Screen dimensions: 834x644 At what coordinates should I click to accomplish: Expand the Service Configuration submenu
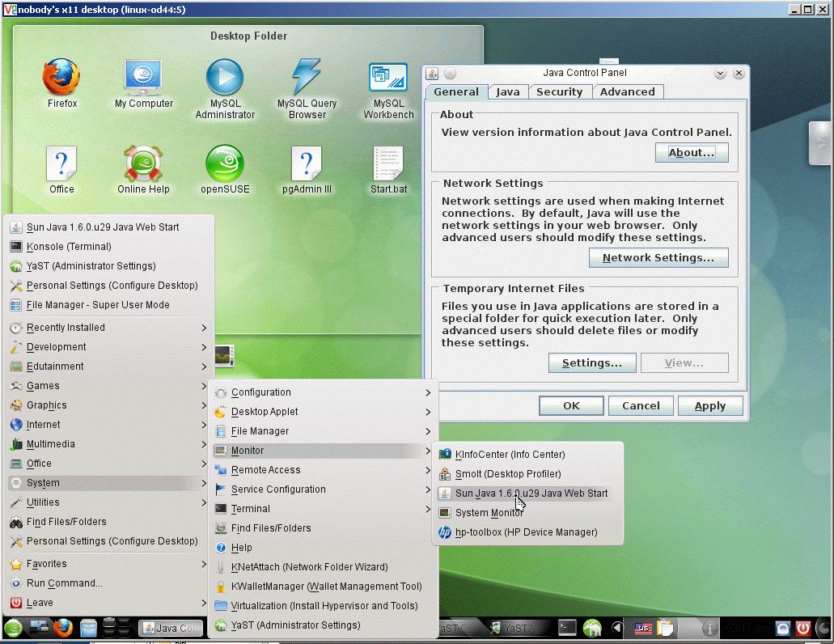coord(323,489)
